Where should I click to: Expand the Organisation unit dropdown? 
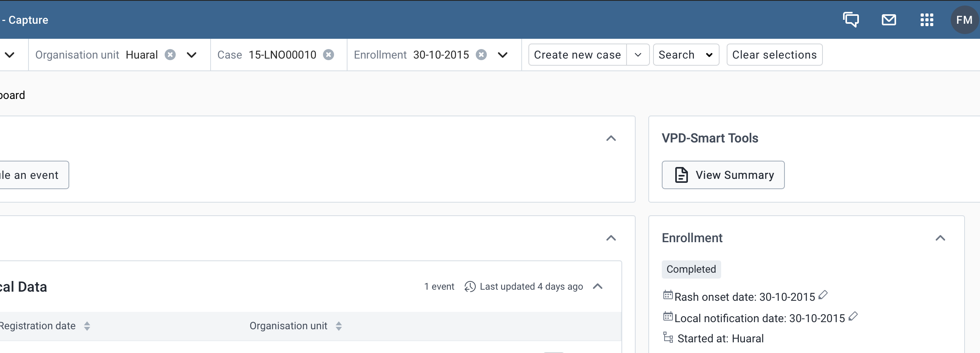(x=192, y=55)
